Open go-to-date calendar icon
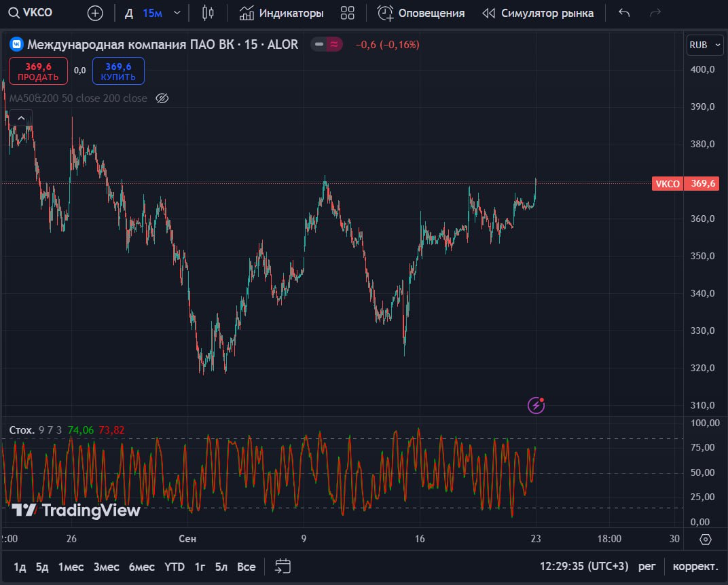728x585 pixels. (x=283, y=567)
